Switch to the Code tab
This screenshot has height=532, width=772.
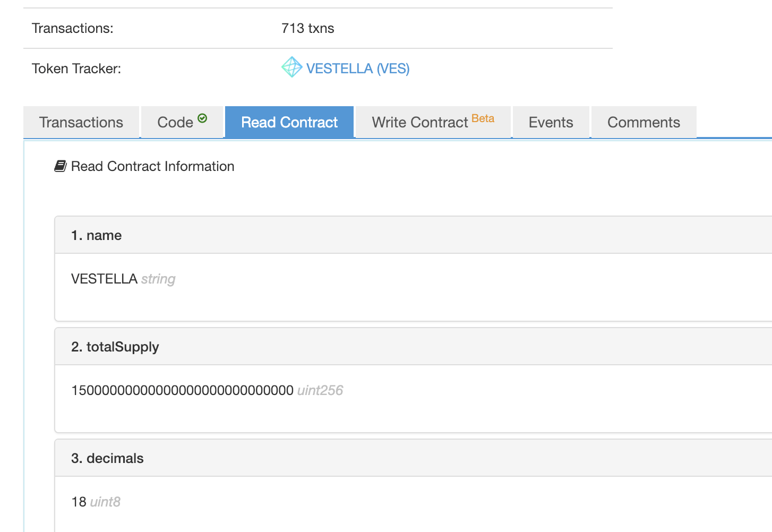(x=175, y=122)
